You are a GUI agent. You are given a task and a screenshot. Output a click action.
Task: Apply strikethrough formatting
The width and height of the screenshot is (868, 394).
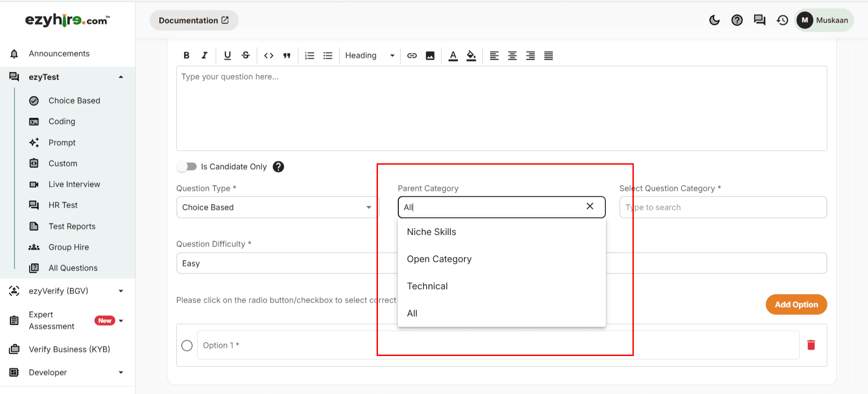(245, 55)
